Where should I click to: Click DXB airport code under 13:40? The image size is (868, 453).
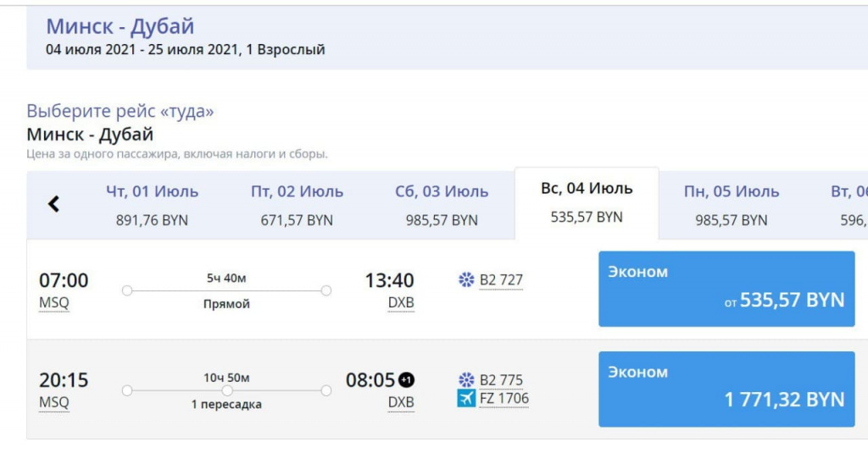tap(401, 303)
